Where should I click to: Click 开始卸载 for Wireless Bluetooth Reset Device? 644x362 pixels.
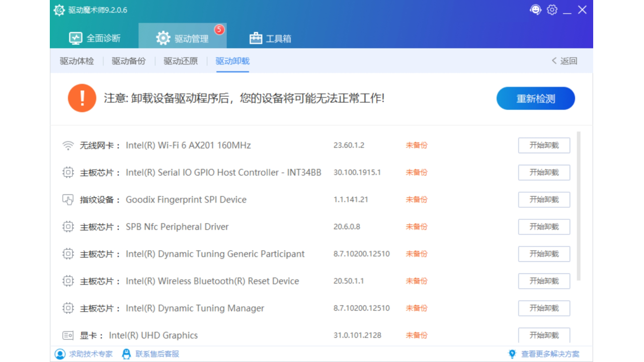click(x=544, y=281)
